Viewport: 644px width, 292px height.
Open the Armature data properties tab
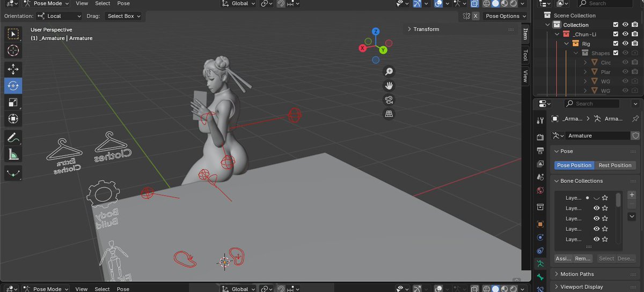pyautogui.click(x=540, y=264)
